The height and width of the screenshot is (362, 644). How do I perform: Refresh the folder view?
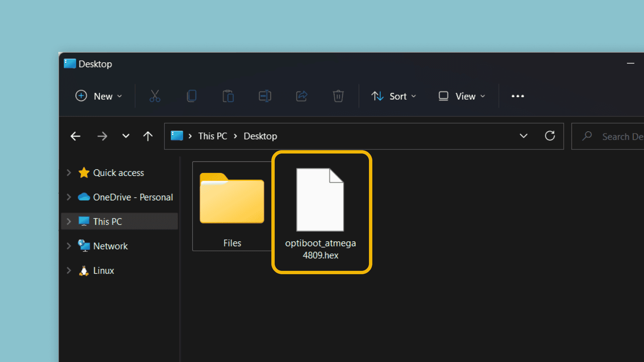click(x=550, y=136)
